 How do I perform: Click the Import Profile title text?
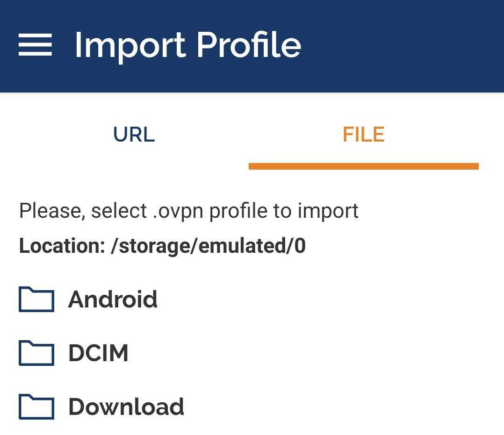point(187,45)
